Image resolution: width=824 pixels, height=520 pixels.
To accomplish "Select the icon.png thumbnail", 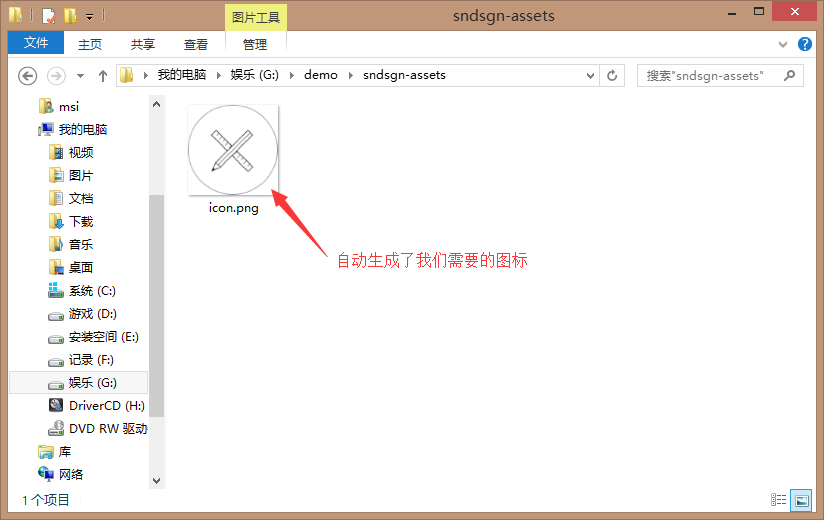I will click(233, 150).
